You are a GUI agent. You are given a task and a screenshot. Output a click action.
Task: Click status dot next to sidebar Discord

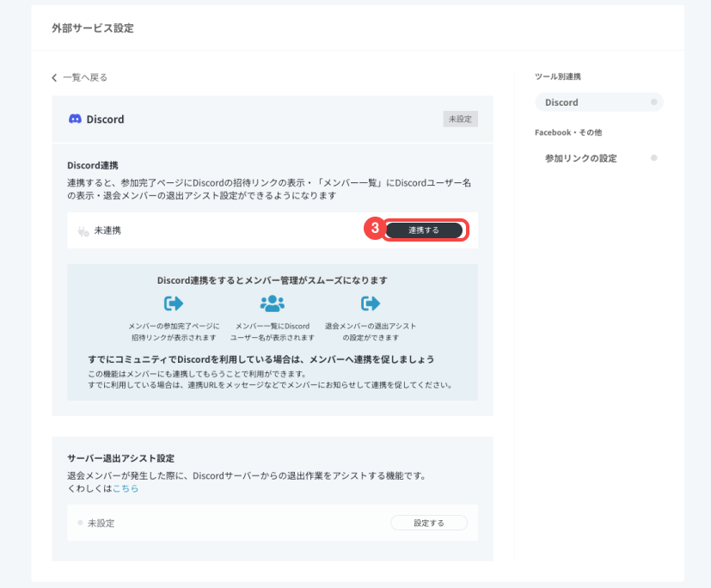(654, 102)
